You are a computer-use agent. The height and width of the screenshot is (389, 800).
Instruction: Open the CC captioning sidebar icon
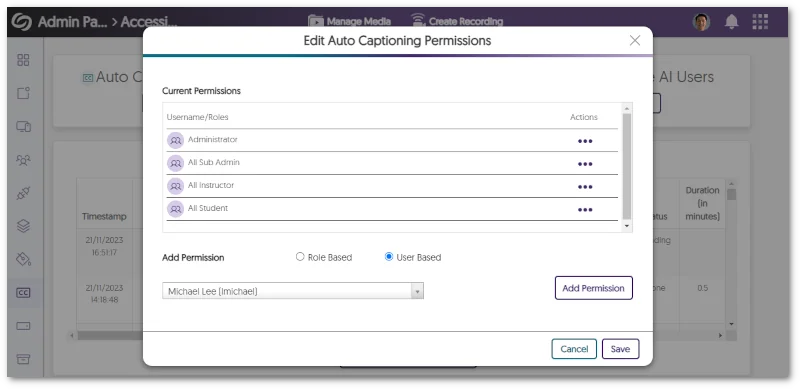[x=23, y=293]
